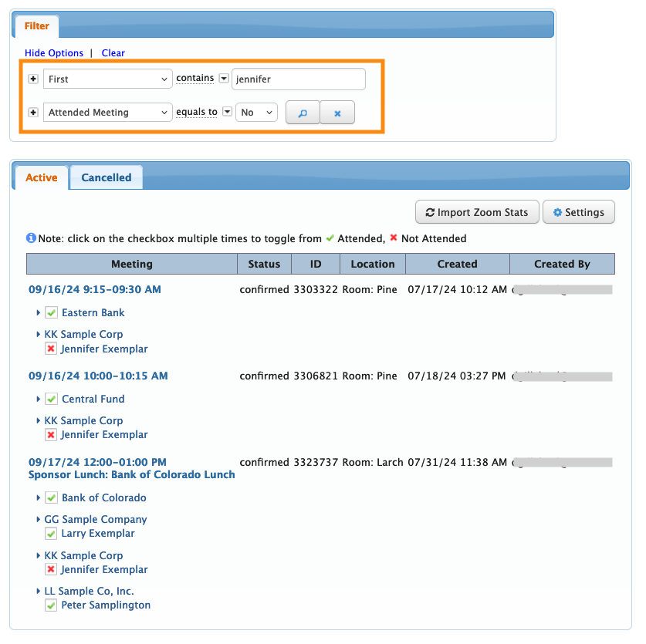
Task: Open the No value dropdown
Action: pyautogui.click(x=256, y=112)
